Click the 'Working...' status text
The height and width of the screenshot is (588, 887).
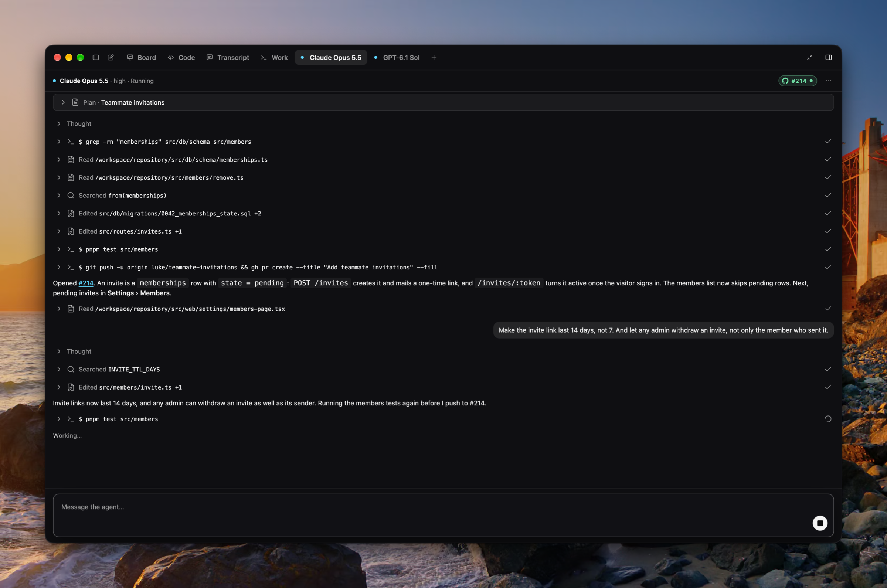click(x=67, y=436)
